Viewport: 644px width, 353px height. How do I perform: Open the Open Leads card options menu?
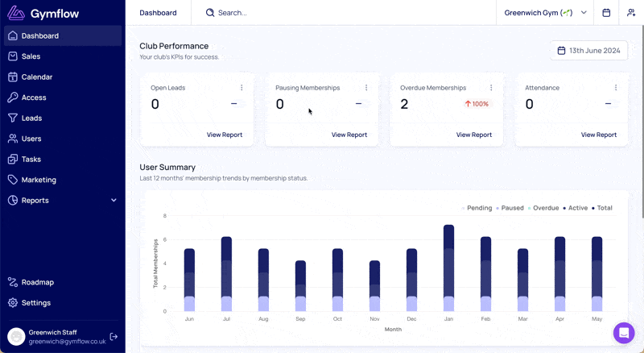(x=242, y=88)
